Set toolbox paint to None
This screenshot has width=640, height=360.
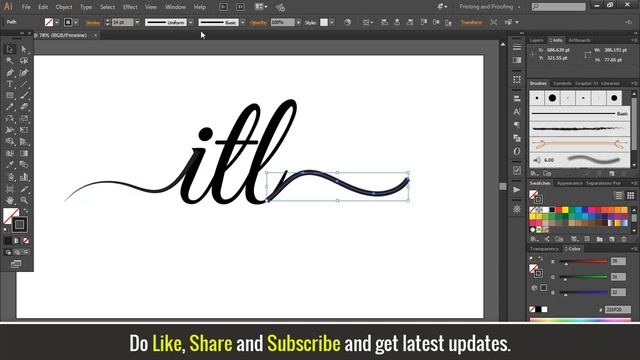pos(26,241)
